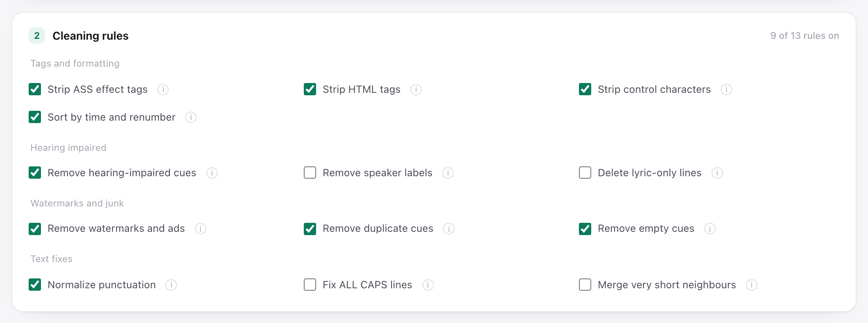
Task: Uncheck Remove watermarks and ads
Action: tap(35, 229)
